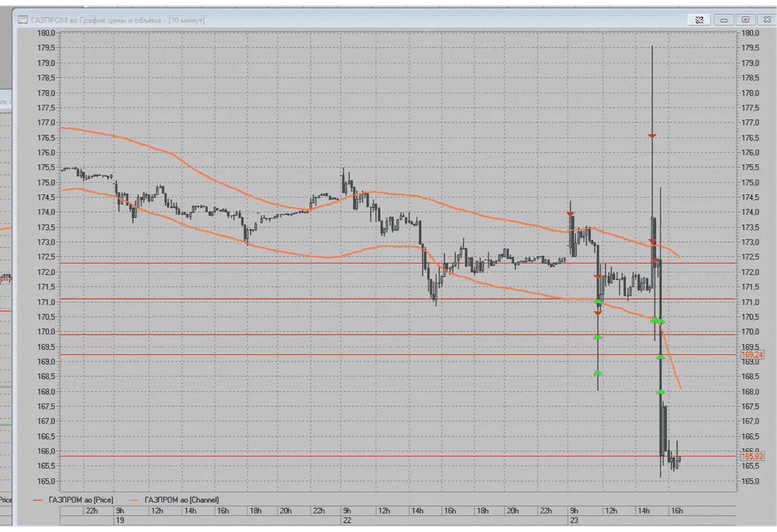Select the 'ГАЗПРОМ ао [Price]' legend entry
This screenshot has width=777, height=532.
pyautogui.click(x=80, y=500)
